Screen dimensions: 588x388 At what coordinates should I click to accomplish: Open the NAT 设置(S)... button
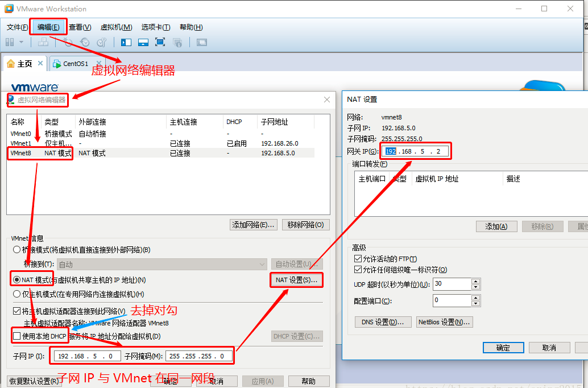(x=296, y=280)
